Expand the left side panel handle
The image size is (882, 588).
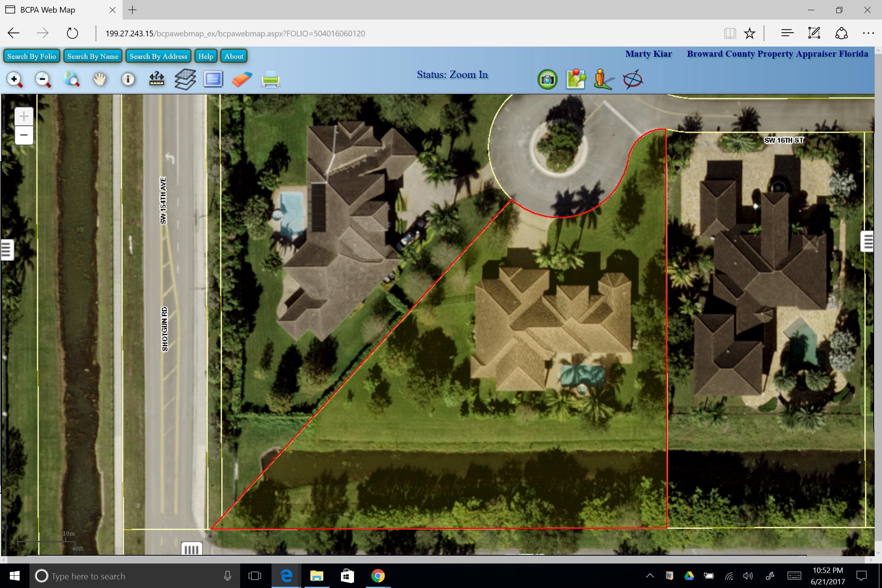tap(7, 249)
